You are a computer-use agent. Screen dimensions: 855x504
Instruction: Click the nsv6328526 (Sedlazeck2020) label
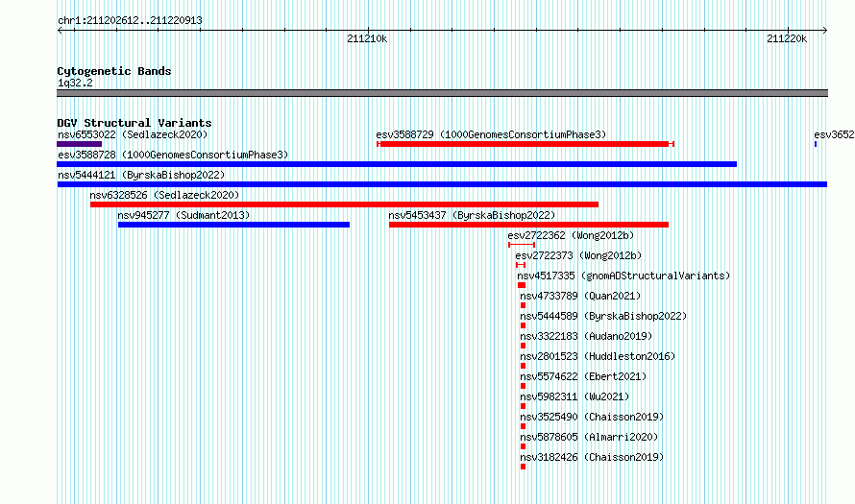click(164, 195)
